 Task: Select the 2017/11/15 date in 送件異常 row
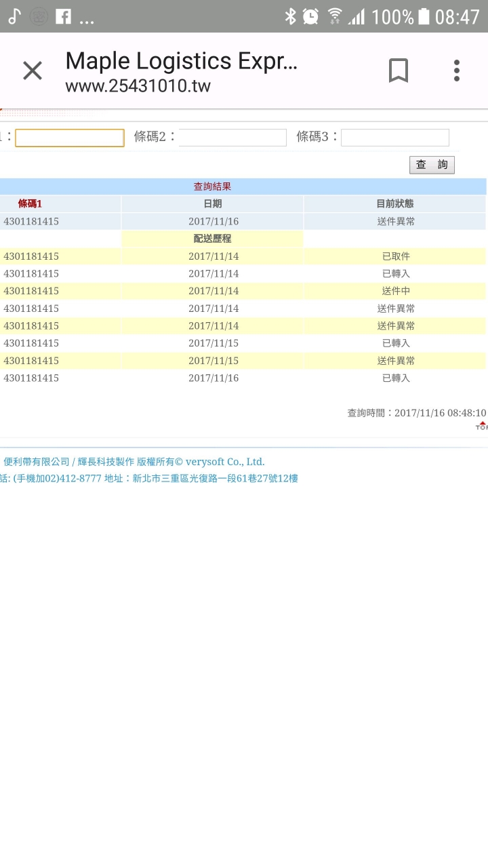[x=213, y=361]
